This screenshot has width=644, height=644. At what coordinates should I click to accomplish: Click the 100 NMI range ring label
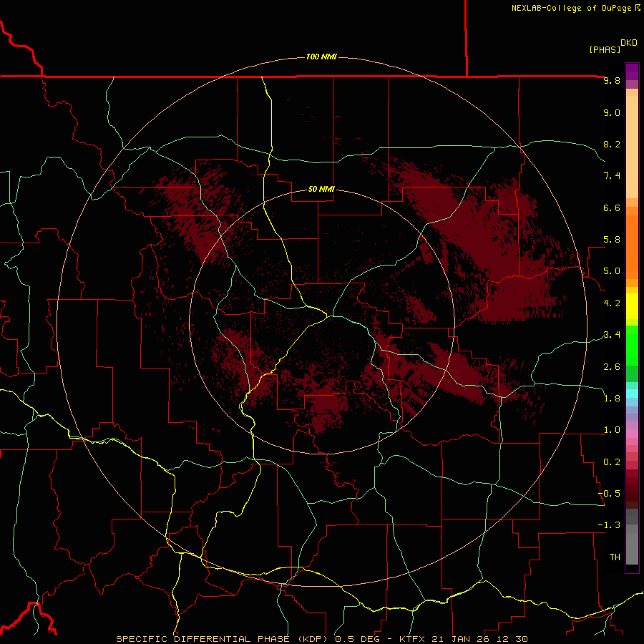(x=321, y=57)
